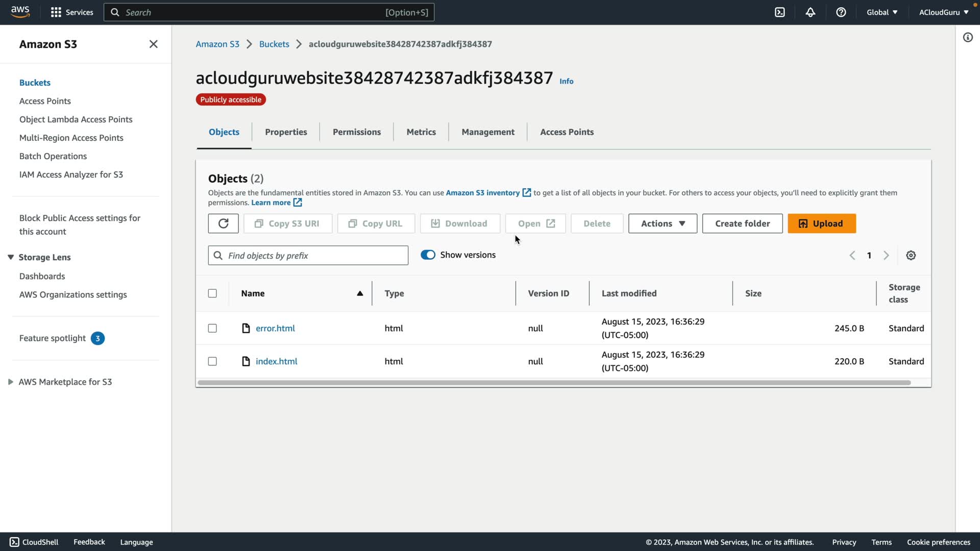This screenshot has height=551, width=980.
Task: Collapse the Storage Lens section
Action: (x=11, y=257)
